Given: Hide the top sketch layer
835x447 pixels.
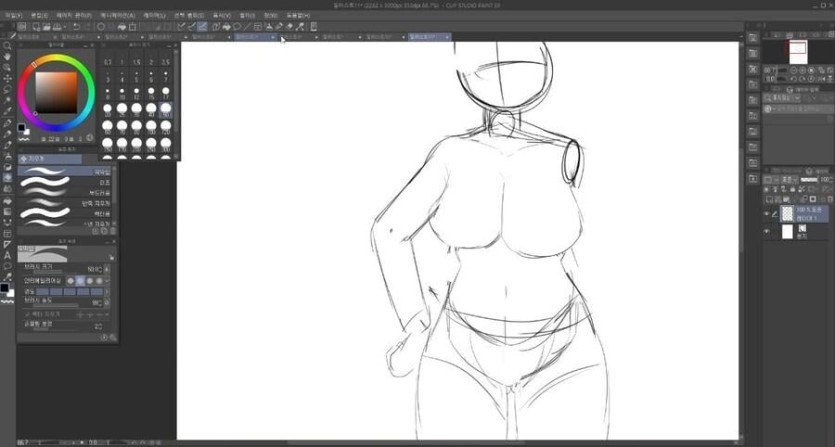Looking at the screenshot, I should [767, 212].
